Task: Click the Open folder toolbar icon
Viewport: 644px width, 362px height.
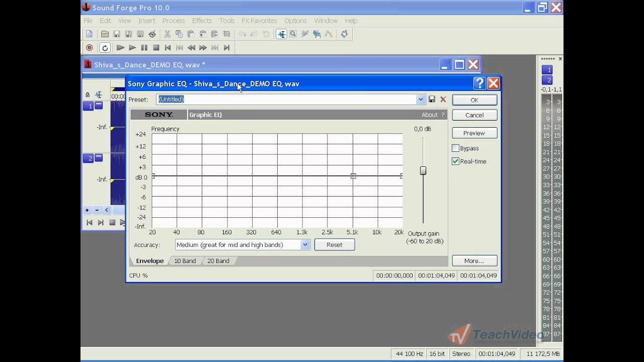Action: 105,34
